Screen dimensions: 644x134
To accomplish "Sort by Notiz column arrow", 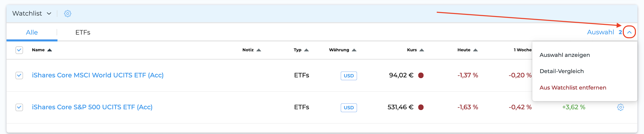I will (259, 50).
